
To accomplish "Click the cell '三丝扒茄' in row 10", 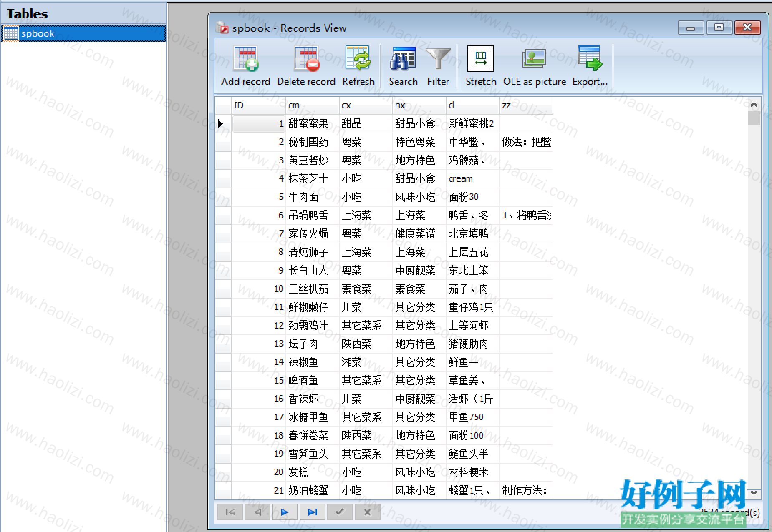I will coord(313,289).
